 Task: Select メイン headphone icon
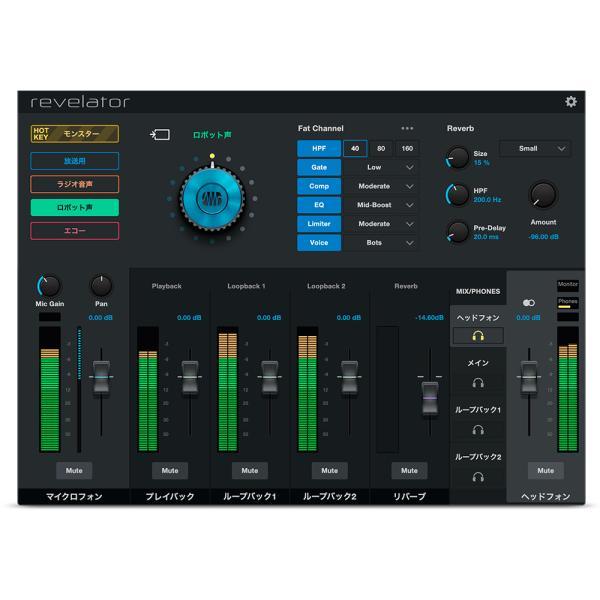tap(478, 383)
